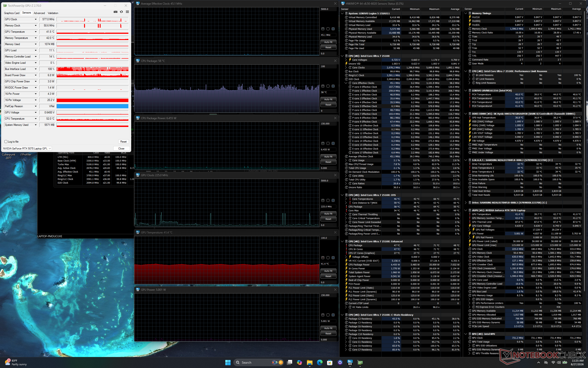Click Auto Fit in the GPU Temperature graph
The height and width of the screenshot is (368, 588).
328,271
